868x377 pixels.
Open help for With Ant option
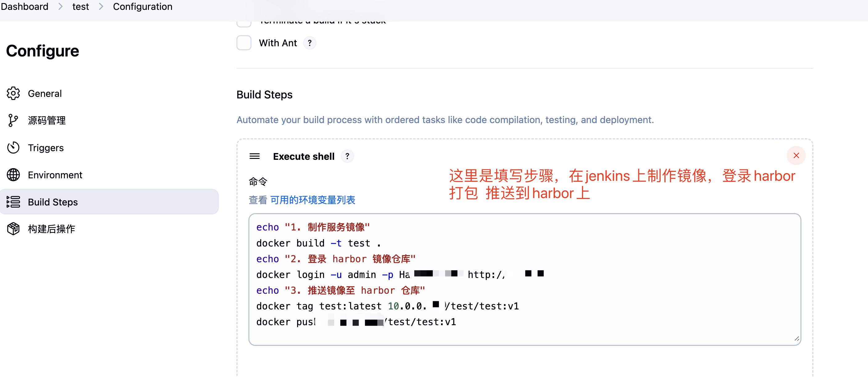309,43
